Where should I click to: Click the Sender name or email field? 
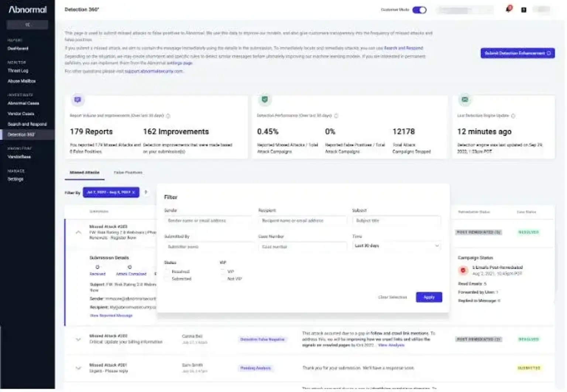[x=208, y=221]
